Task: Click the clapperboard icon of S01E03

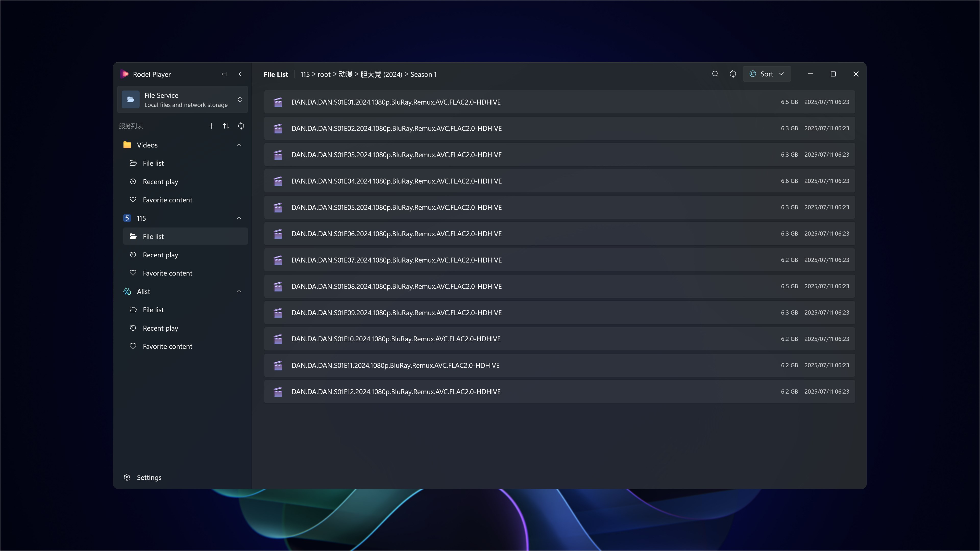Action: (278, 155)
